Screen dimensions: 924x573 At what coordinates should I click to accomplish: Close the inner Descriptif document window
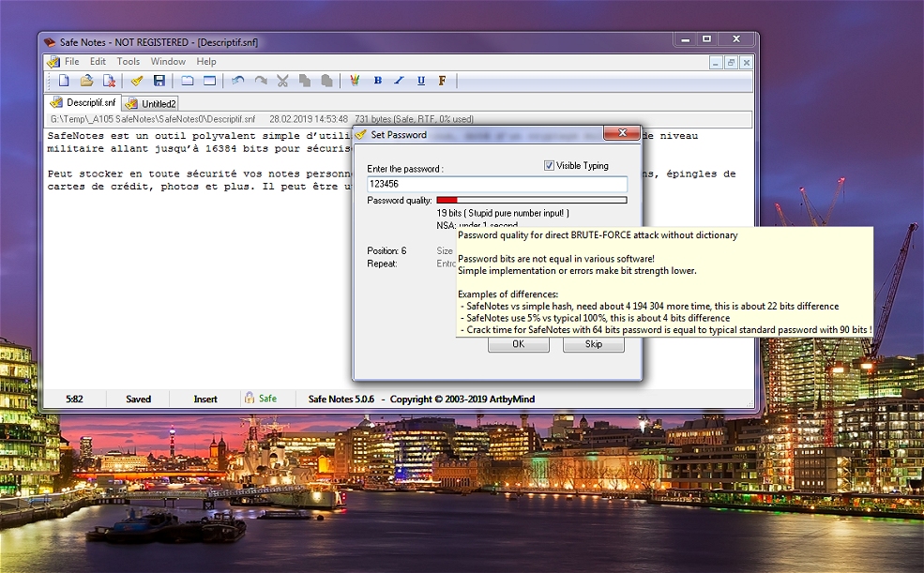[746, 63]
